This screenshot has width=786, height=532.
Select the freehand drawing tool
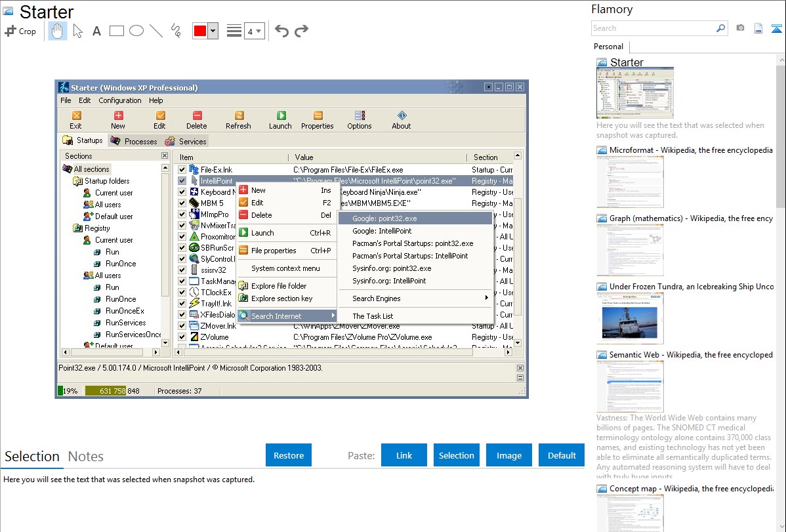click(176, 31)
